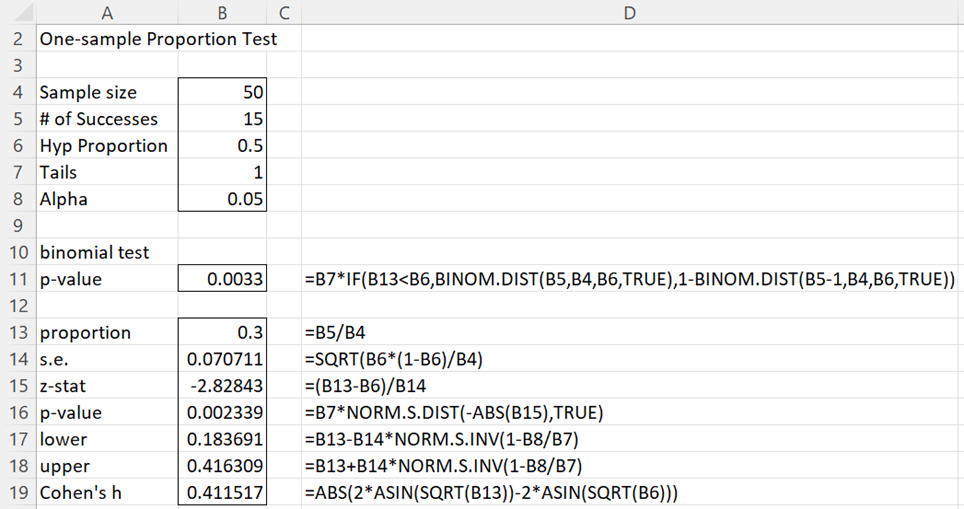Select row 11 header

(x=18, y=278)
